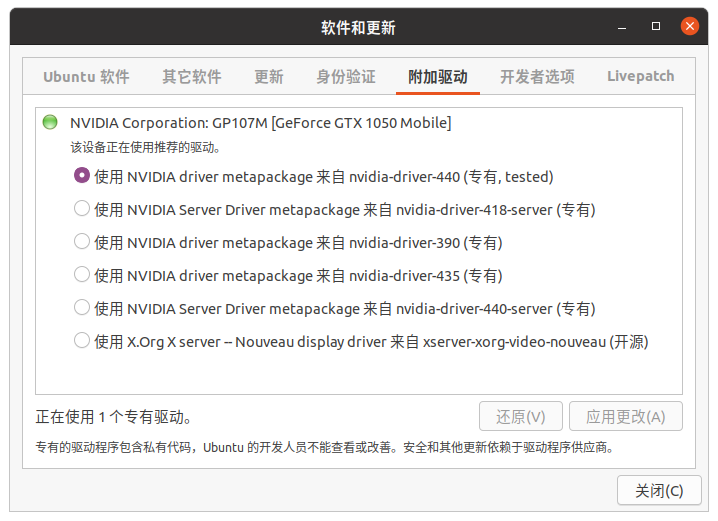This screenshot has width=718, height=521.
Task: Open the 开发者选项 tab
Action: point(537,76)
